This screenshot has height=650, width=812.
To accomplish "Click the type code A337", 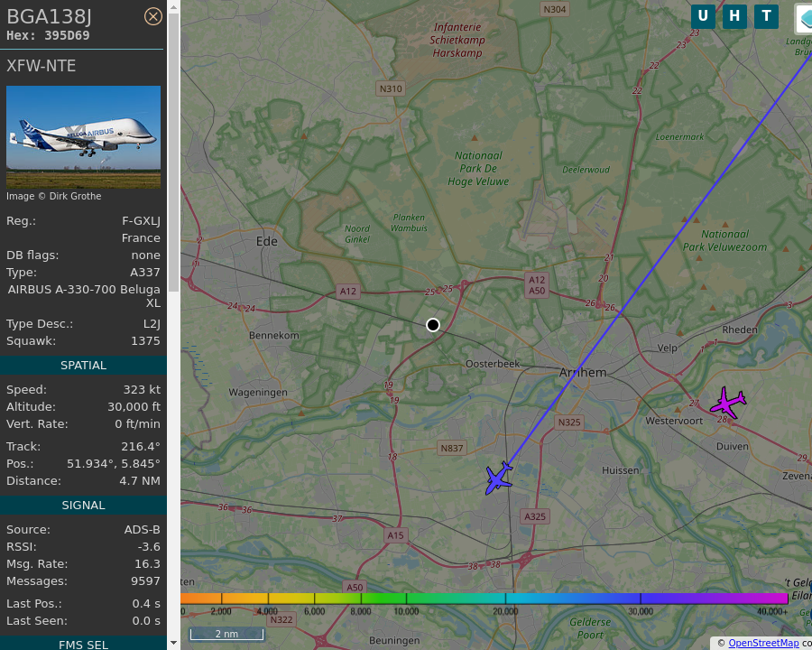I will click(x=145, y=273).
